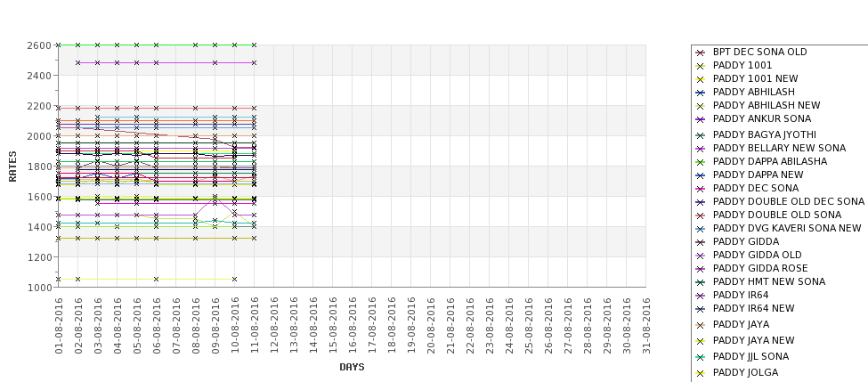This screenshot has width=868, height=382.
Task: Click the 21-08-2016 date label
Action: point(450,326)
